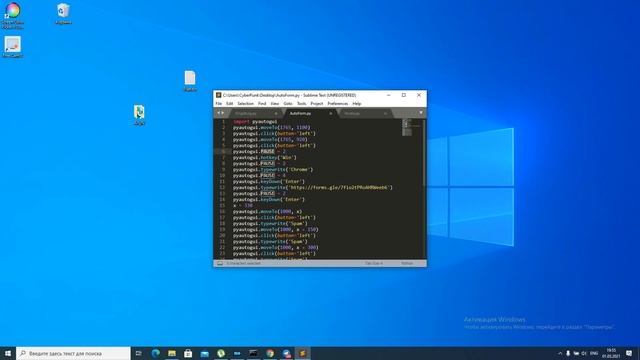Open the black terminal icon on the taskbar

click(253, 353)
